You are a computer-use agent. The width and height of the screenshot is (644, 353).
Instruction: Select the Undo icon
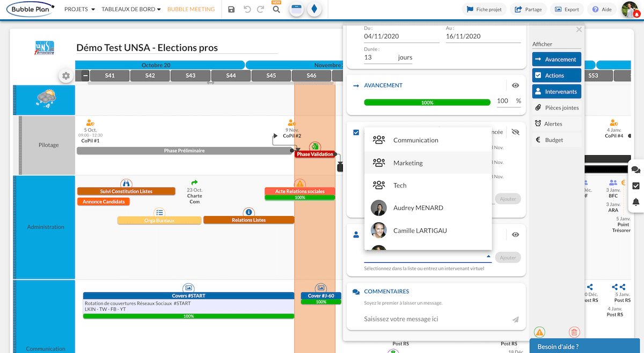pos(246,9)
